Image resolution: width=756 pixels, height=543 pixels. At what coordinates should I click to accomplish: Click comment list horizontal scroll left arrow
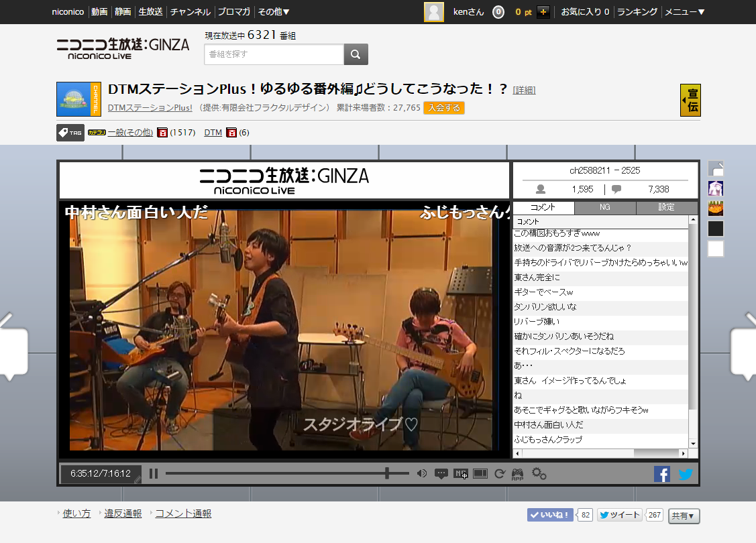pos(518,453)
